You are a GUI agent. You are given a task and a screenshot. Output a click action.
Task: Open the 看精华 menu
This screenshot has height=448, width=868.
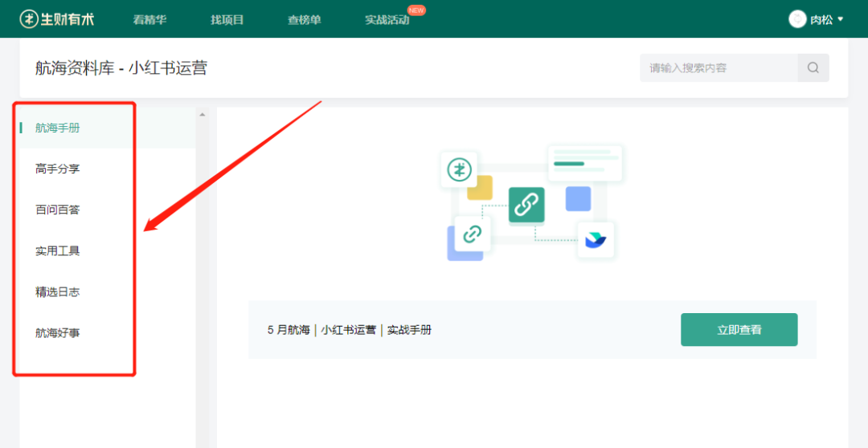[149, 20]
